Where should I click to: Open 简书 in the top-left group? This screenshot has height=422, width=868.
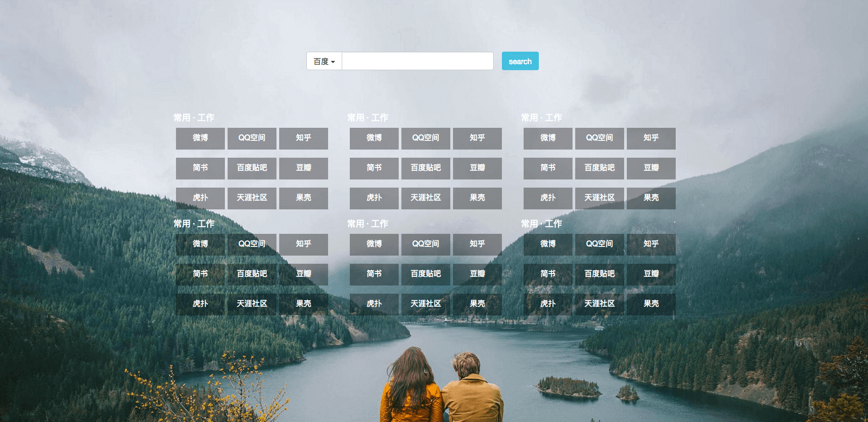click(x=200, y=169)
